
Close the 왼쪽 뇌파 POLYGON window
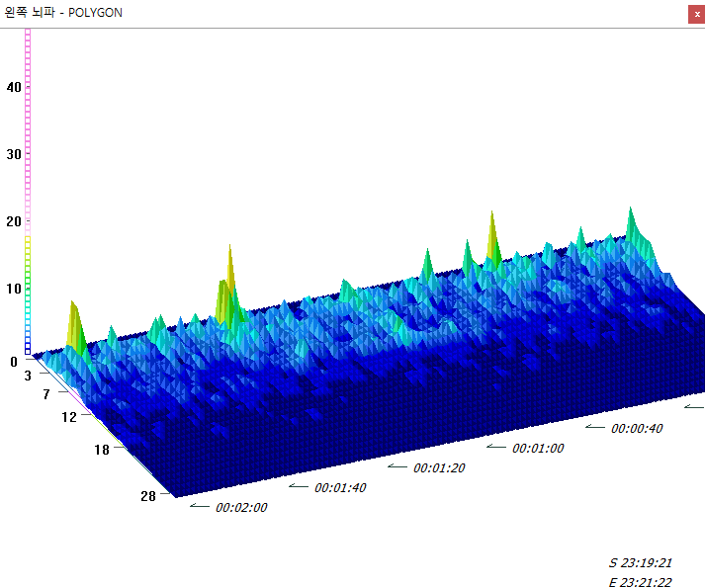(695, 14)
